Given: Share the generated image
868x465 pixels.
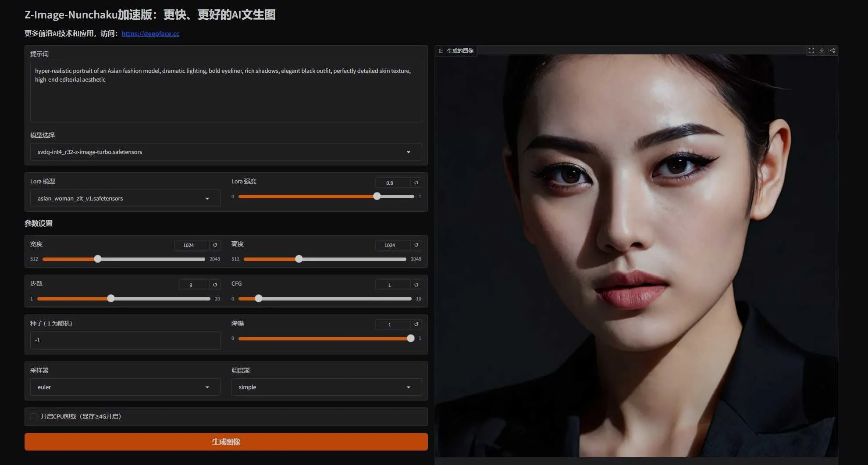Looking at the screenshot, I should (x=832, y=50).
